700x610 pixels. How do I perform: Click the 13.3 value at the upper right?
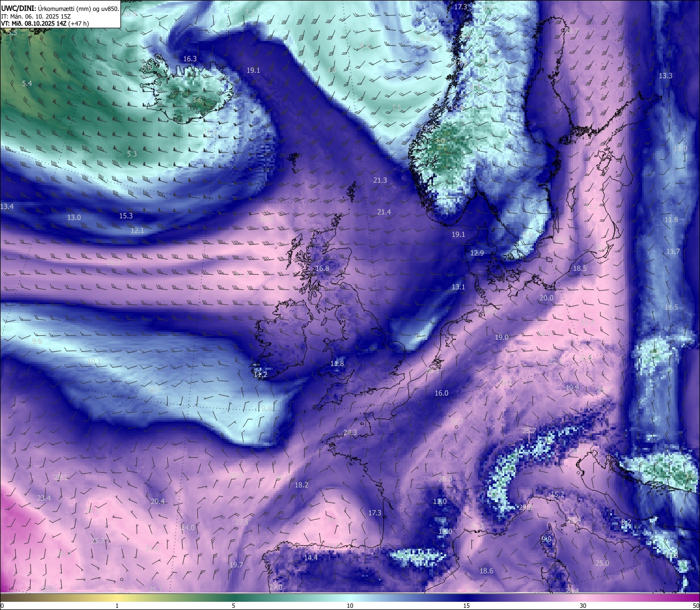(666, 75)
